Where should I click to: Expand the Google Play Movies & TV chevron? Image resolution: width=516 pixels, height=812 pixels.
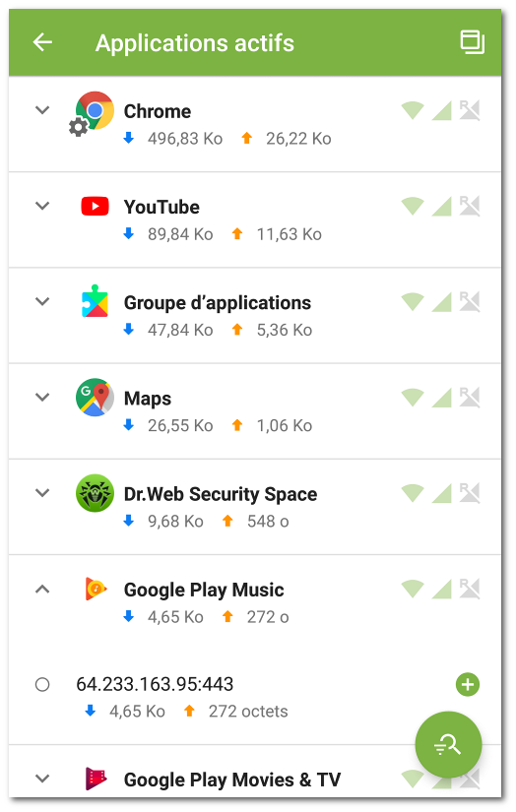coord(42,779)
